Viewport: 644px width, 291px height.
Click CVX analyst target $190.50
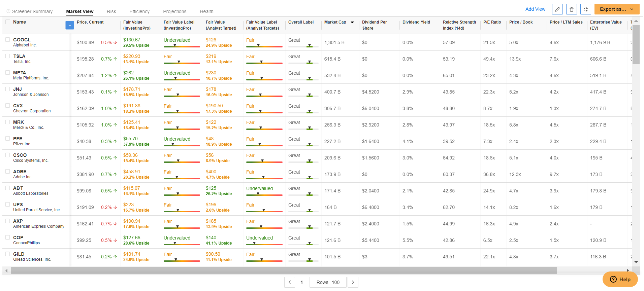pos(214,106)
